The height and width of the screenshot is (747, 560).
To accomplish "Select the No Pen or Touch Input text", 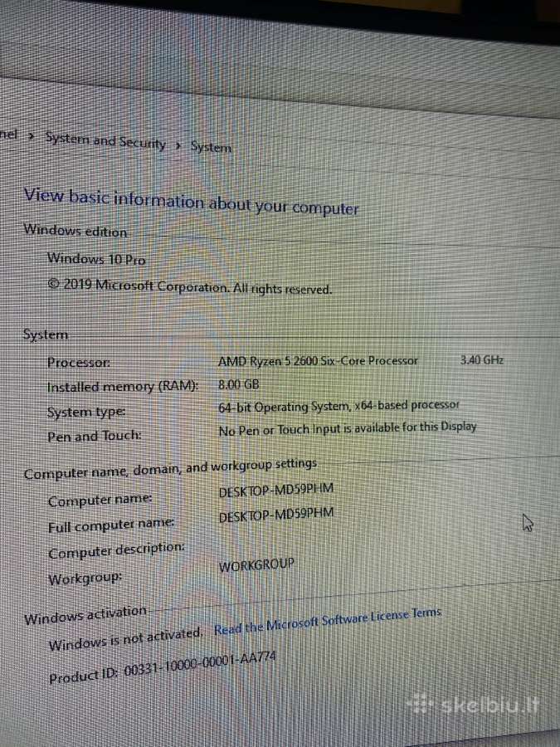I will click(347, 428).
